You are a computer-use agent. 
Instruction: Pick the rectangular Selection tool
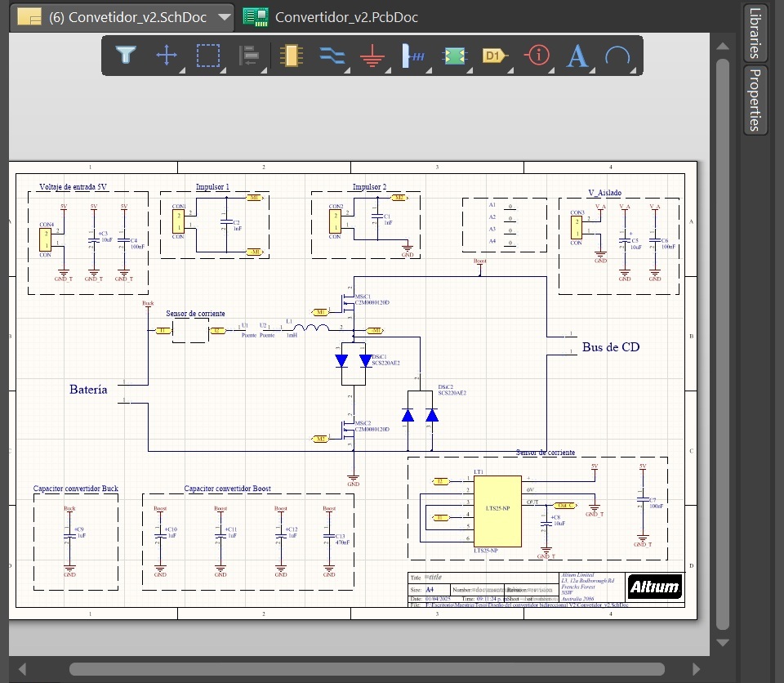(x=207, y=56)
